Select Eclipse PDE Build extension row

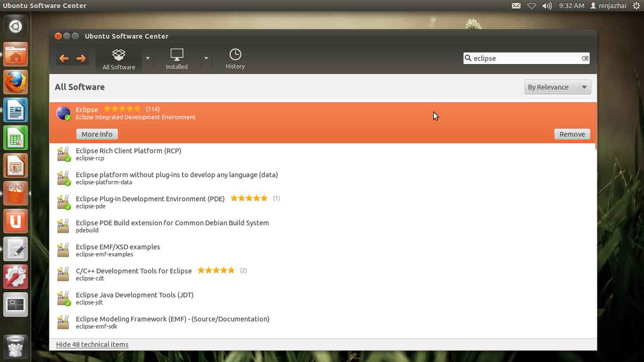pyautogui.click(x=323, y=227)
